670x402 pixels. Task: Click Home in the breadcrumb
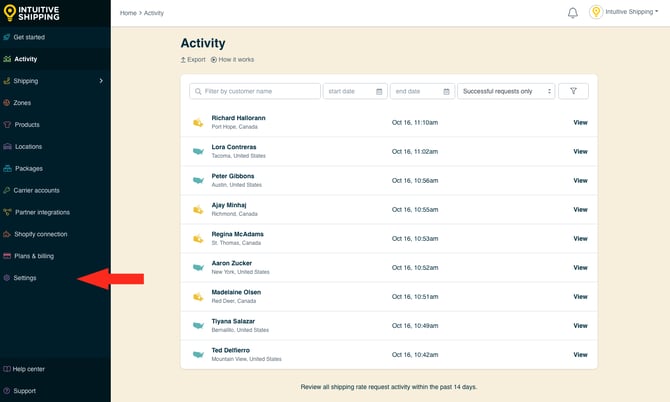(128, 13)
